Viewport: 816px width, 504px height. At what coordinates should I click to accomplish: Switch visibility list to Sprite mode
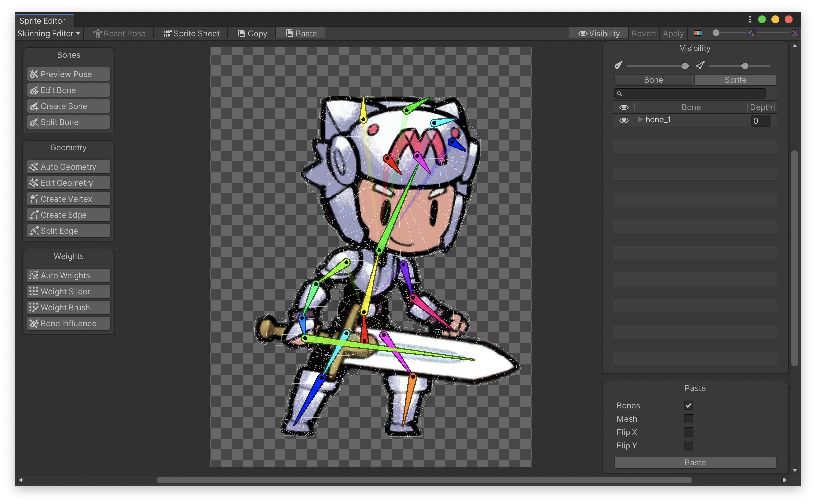click(735, 80)
